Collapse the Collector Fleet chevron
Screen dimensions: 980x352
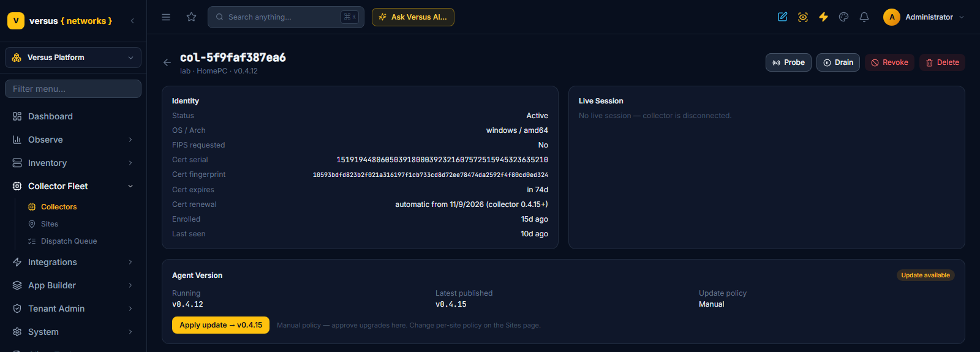pos(130,186)
